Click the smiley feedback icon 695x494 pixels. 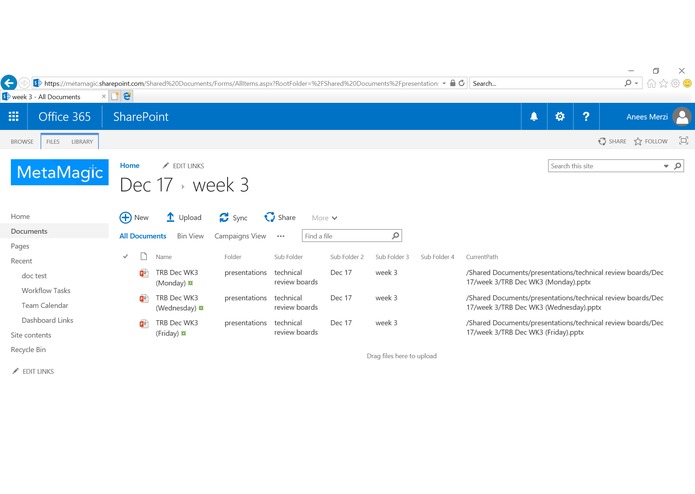click(687, 83)
